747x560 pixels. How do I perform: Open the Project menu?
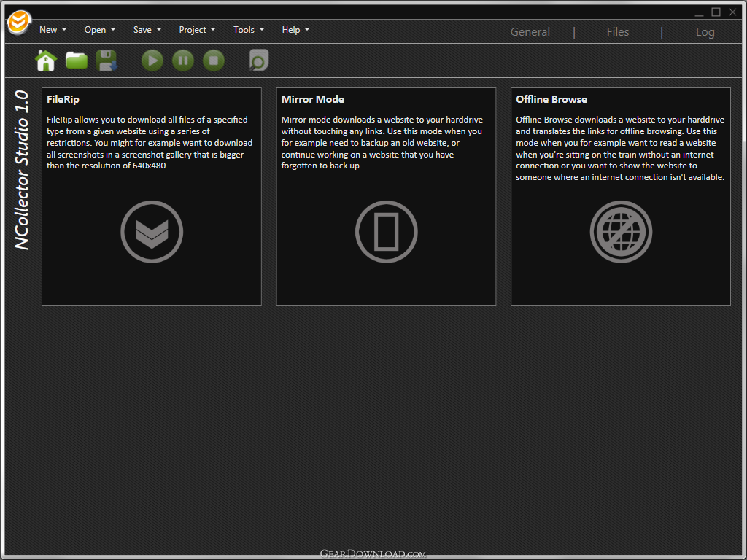point(197,30)
